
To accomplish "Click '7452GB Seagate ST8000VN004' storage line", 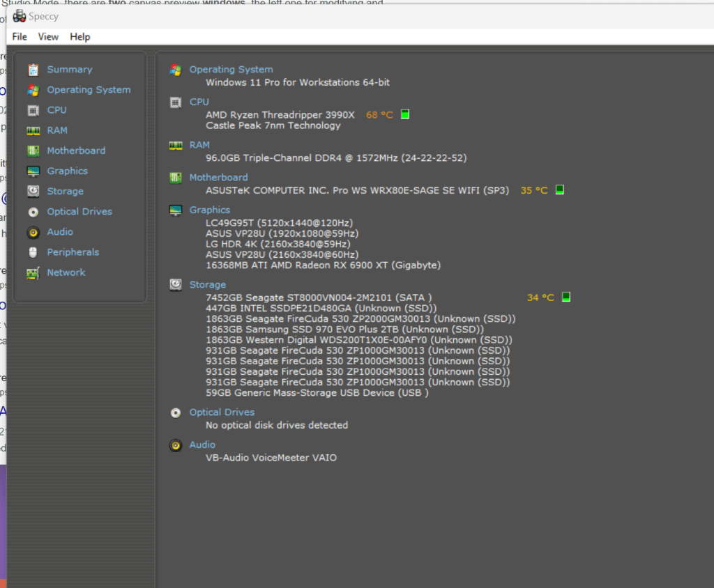I will [x=318, y=297].
